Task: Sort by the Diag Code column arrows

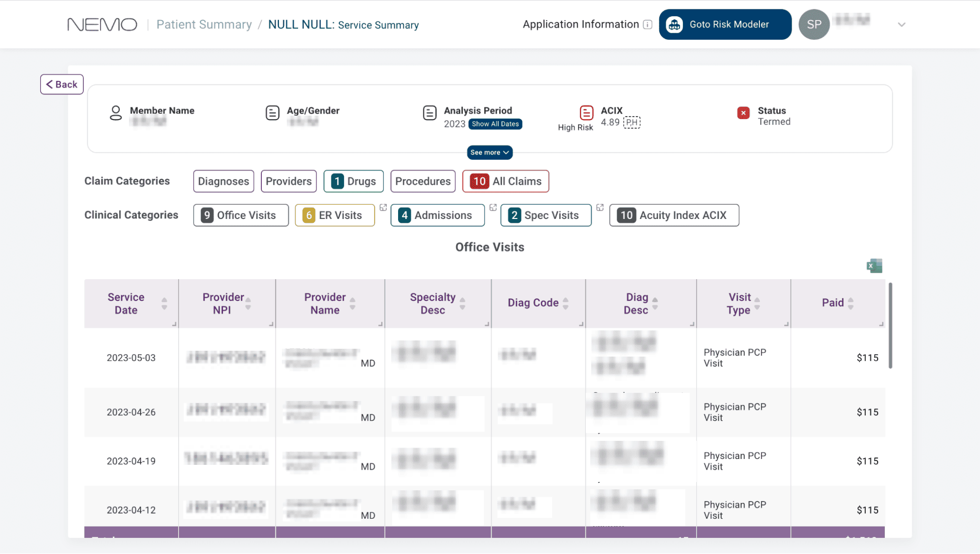Action: (x=565, y=304)
